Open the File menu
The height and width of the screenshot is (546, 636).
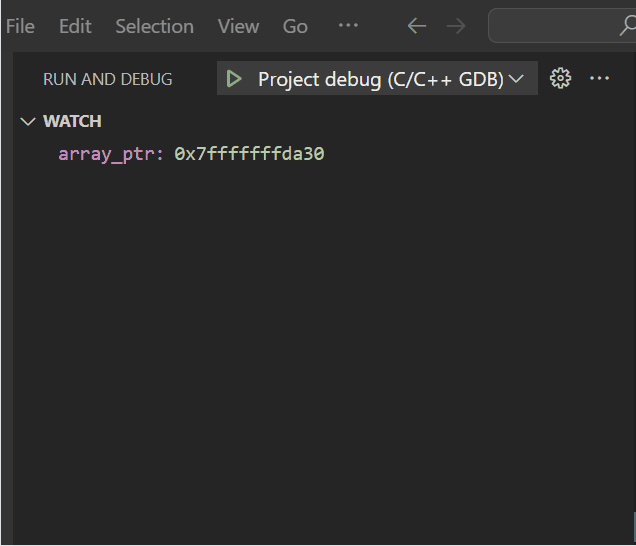point(20,26)
